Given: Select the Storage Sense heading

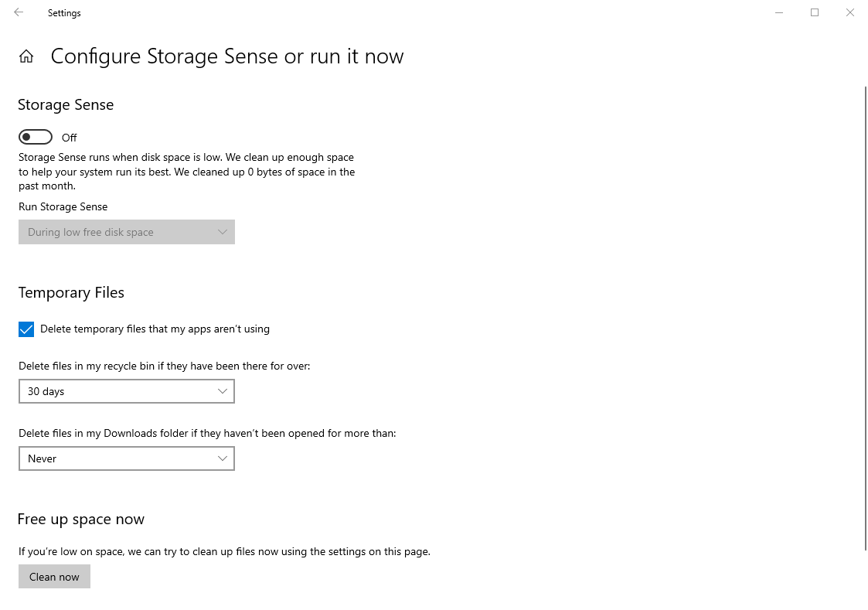Looking at the screenshot, I should click(66, 104).
